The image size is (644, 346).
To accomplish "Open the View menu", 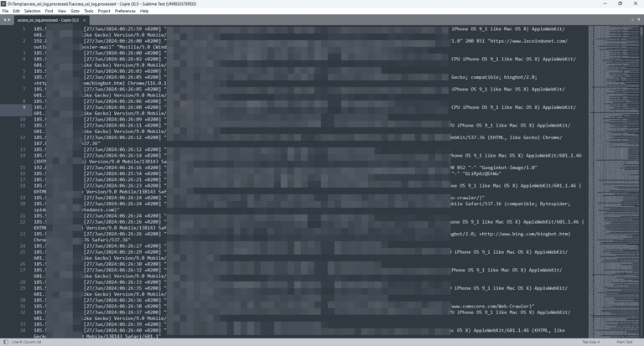I will point(61,11).
